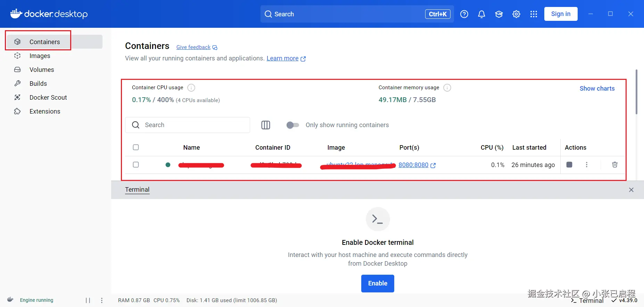644x307 pixels.
Task: Delete the container with trash icon
Action: click(x=614, y=165)
